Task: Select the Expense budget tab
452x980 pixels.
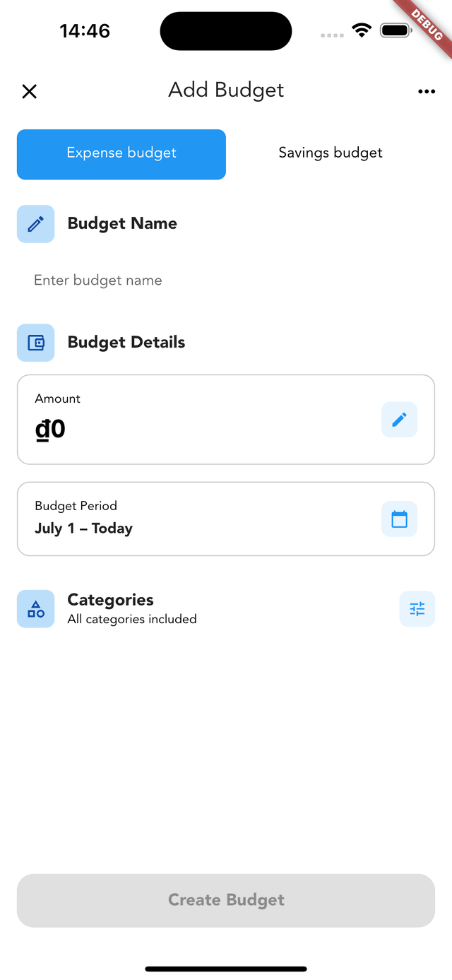Action: click(x=121, y=154)
